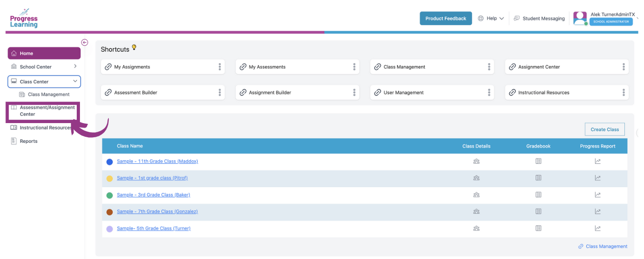Open Gradebook for 7th Grade Class (Gonzalez)
The image size is (644, 259).
pos(538,211)
